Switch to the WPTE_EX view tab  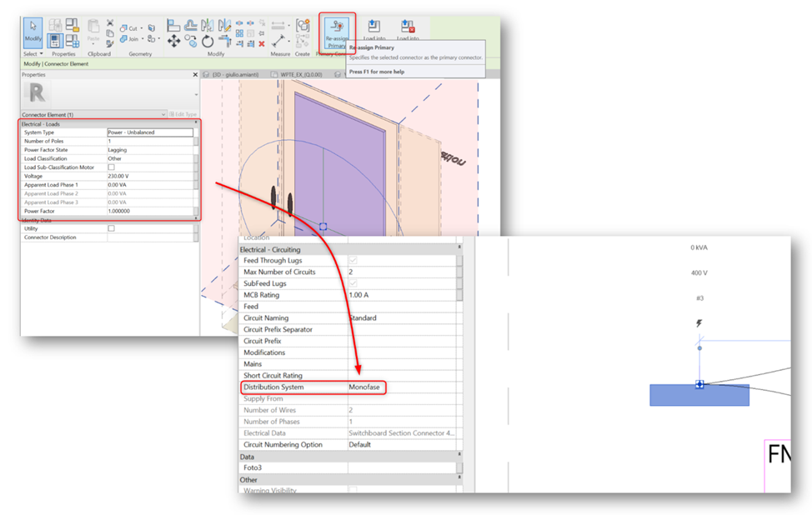(x=300, y=72)
